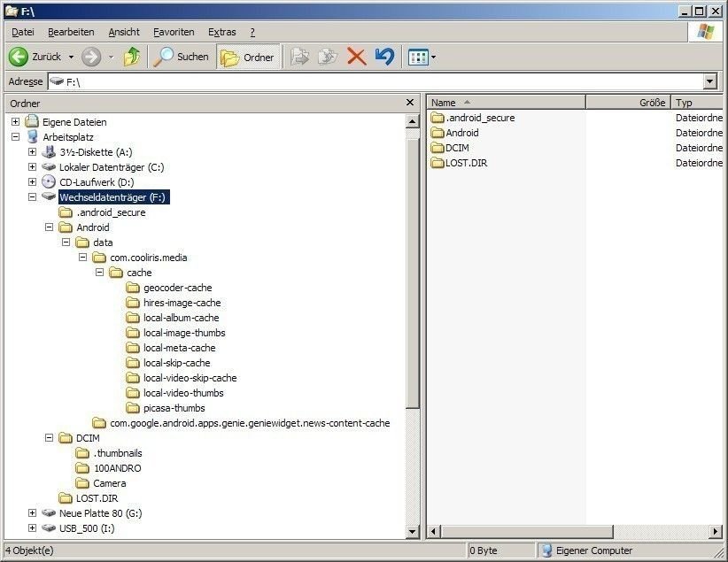Select geniewidget.news-content-cache folder

241,423
